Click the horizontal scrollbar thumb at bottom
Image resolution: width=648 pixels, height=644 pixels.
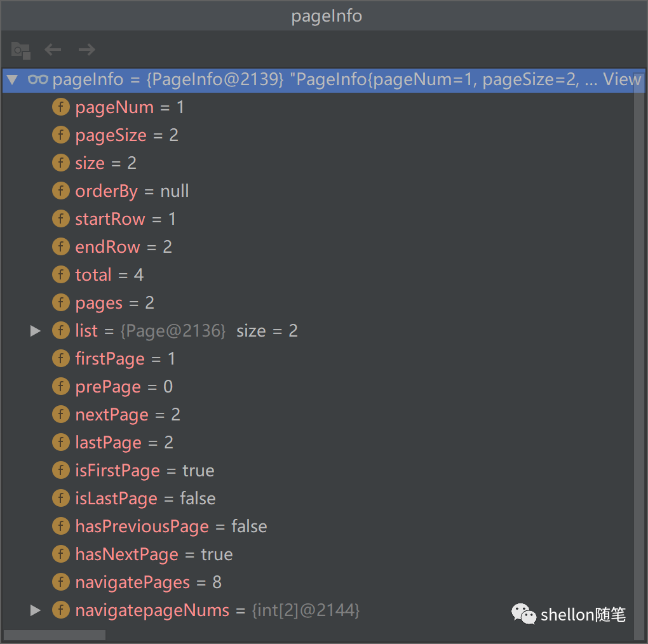coord(55,635)
